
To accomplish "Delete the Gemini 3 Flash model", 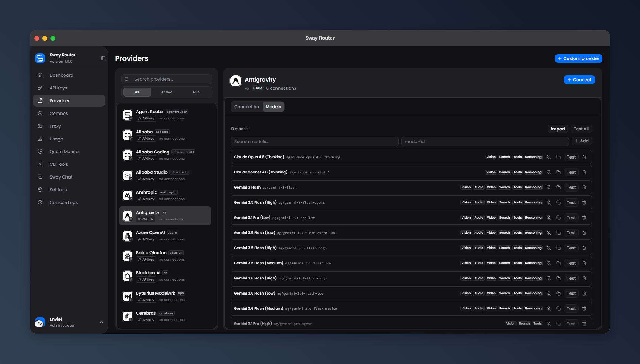I will click(584, 187).
